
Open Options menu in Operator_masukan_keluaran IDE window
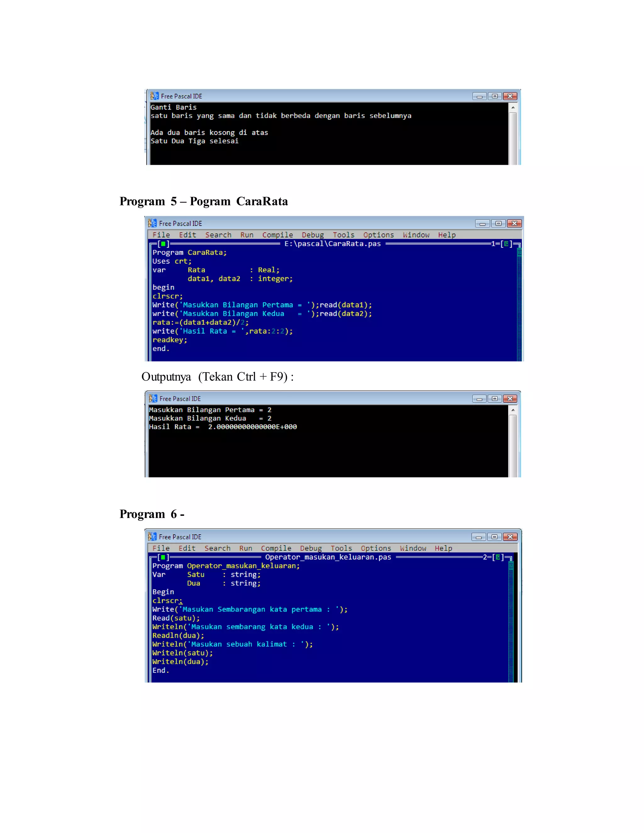pos(376,548)
